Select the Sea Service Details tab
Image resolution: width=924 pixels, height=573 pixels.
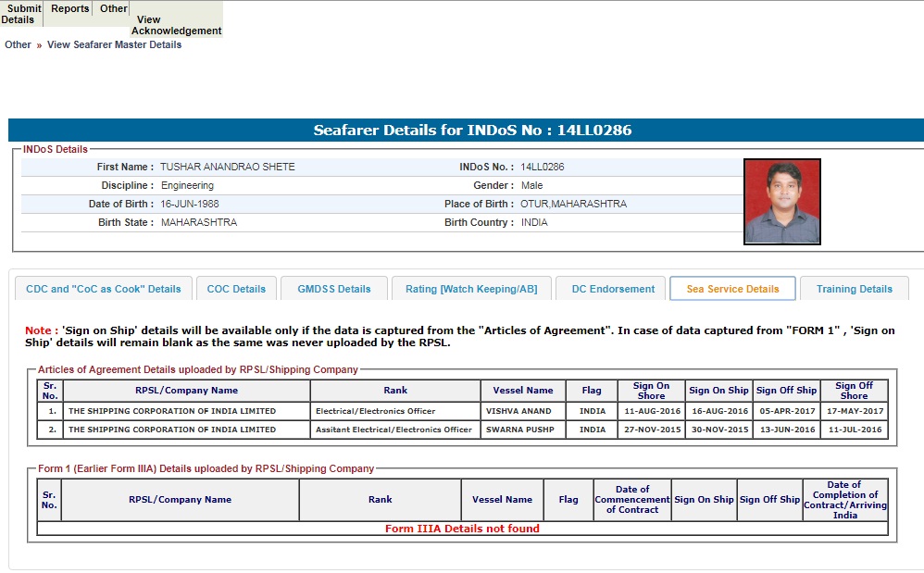pos(732,289)
